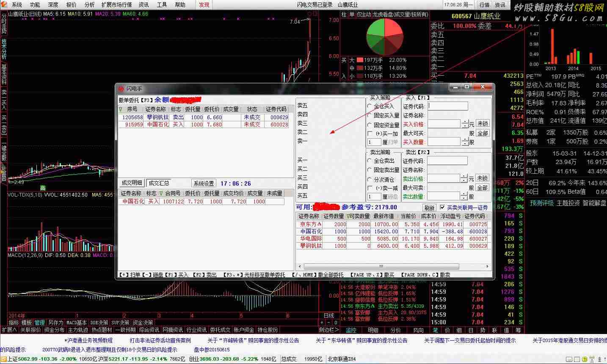Viewport: 607px width, 364px height.
Task: Select the 柱 chart mode button
Action: tap(344, 15)
